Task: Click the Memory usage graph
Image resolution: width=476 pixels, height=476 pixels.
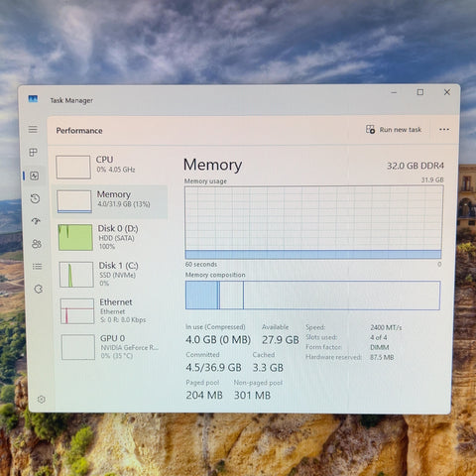Action: [313, 222]
